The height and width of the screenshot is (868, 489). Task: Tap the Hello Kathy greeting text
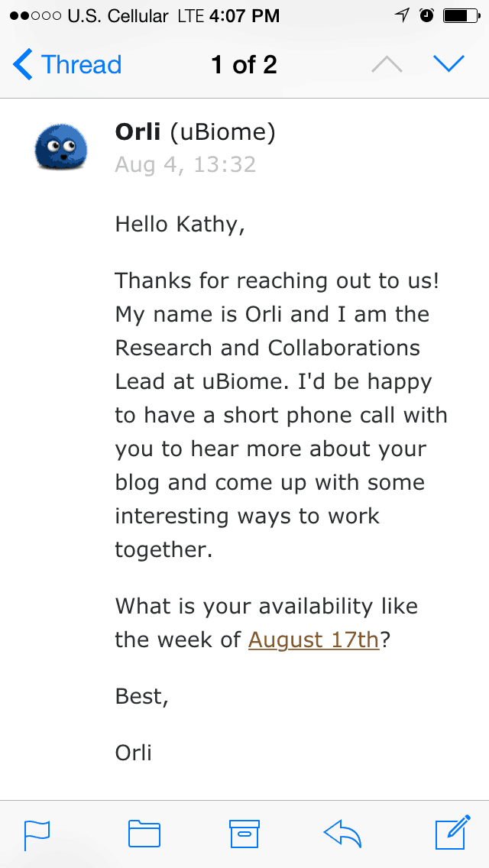tap(180, 224)
